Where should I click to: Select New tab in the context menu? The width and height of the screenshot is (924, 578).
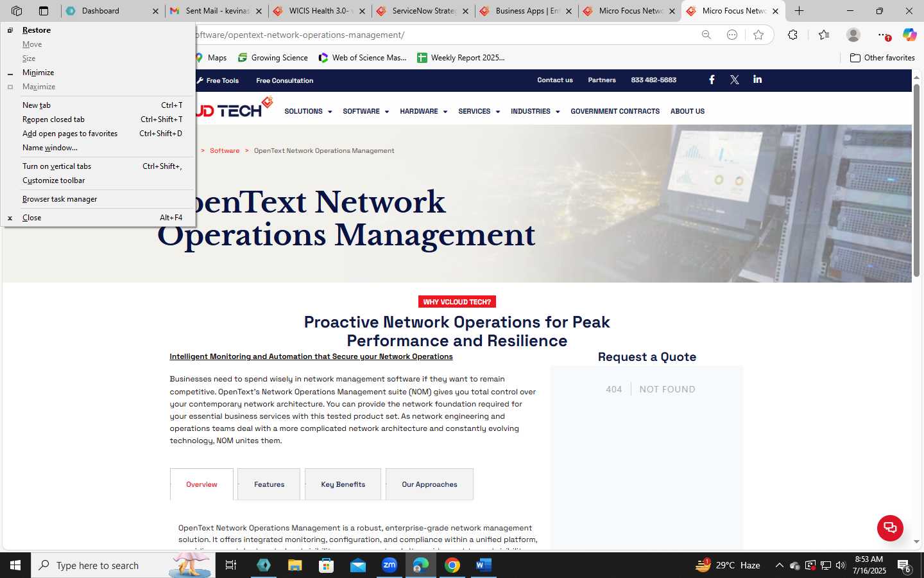[98, 105]
